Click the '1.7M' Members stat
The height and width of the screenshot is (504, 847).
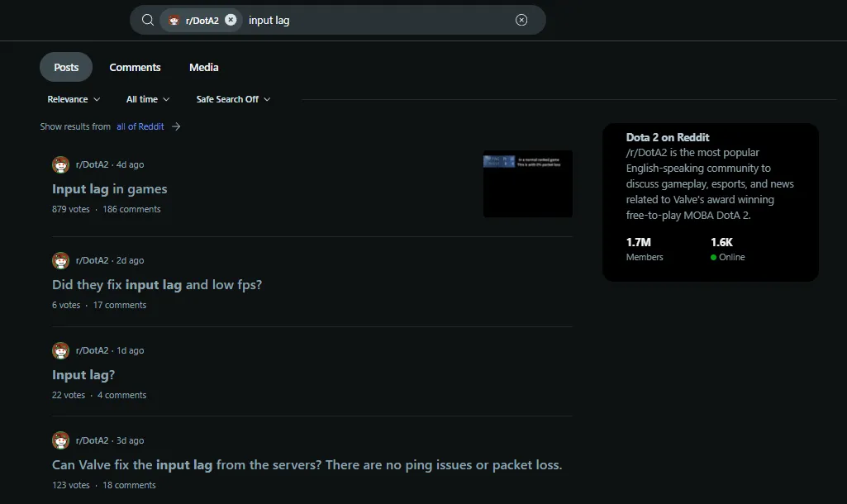click(x=639, y=242)
